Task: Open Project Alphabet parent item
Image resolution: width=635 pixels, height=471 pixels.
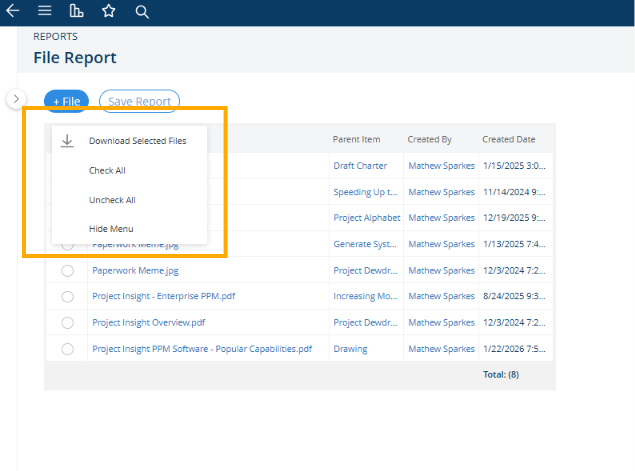Action: 367,218
